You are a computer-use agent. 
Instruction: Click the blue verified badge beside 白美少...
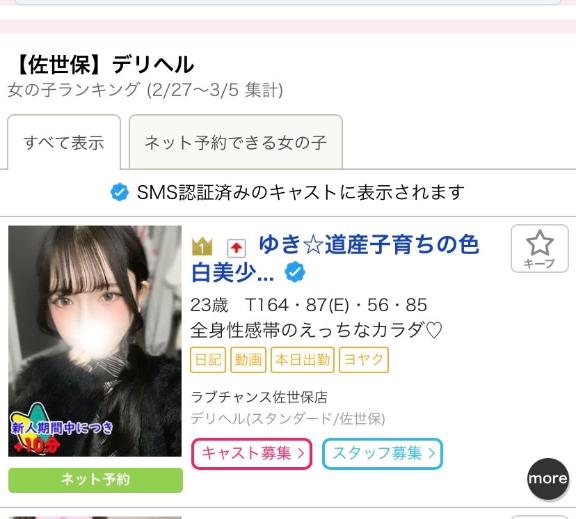click(295, 272)
